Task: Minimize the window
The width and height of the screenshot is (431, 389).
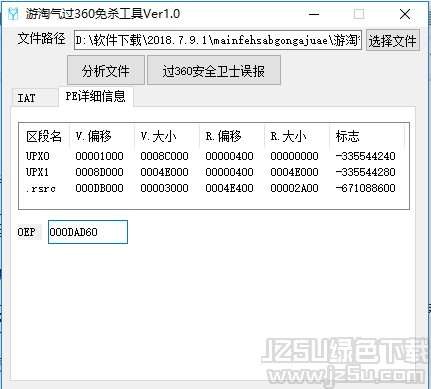Action: pyautogui.click(x=314, y=14)
